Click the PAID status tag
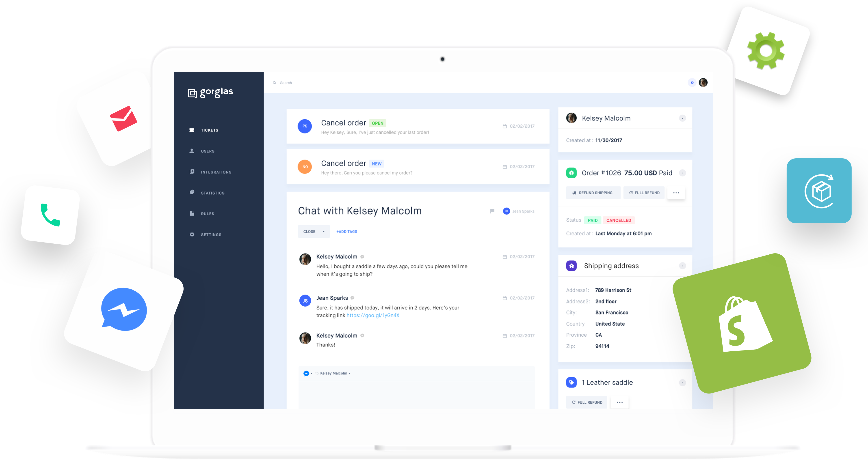This screenshot has height=460, width=868. point(592,221)
